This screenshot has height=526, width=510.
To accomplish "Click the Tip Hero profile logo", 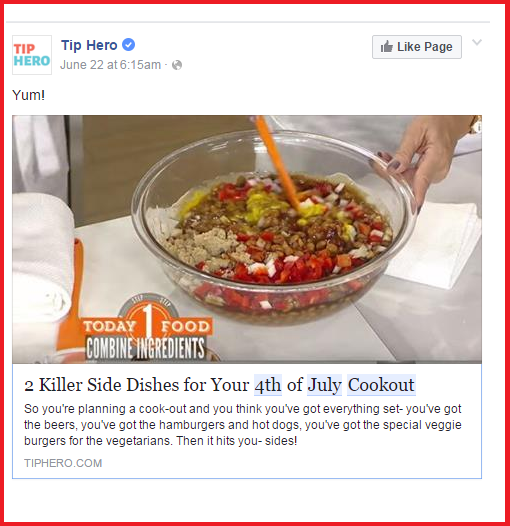I will click(x=32, y=55).
